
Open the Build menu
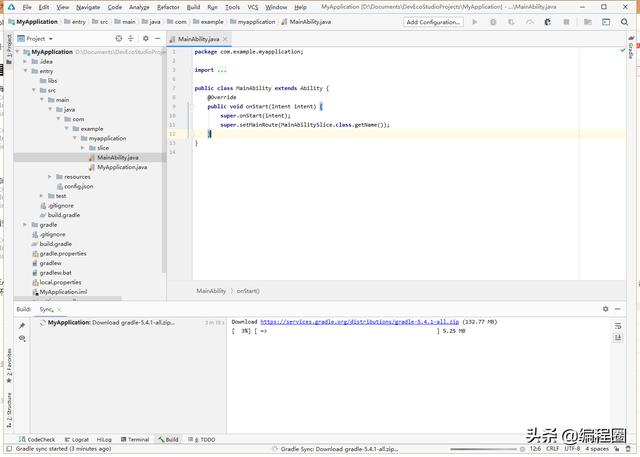tap(193, 7)
